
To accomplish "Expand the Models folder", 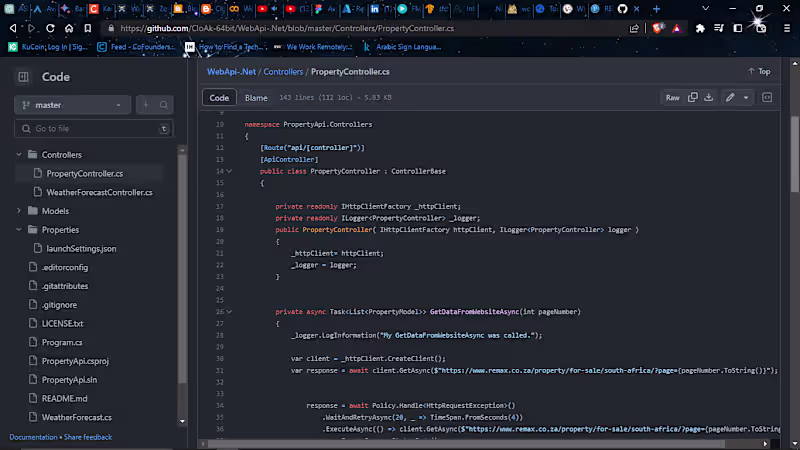I will pos(19,211).
